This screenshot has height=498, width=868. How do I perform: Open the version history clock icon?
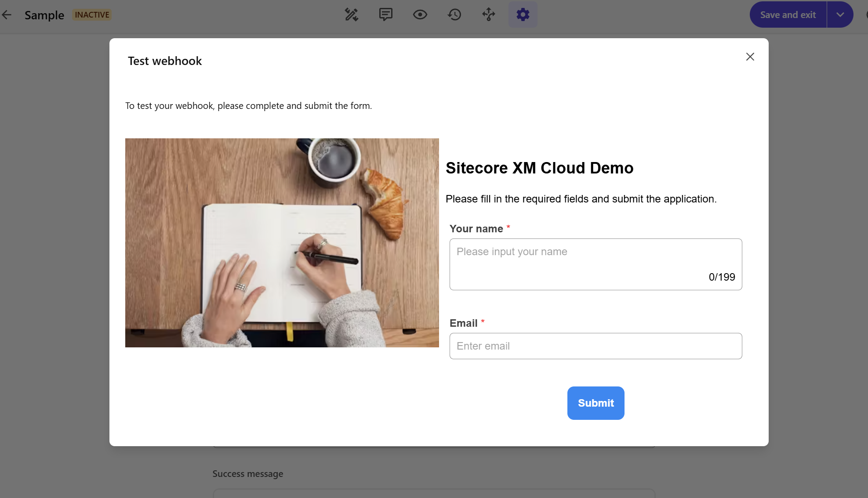454,15
